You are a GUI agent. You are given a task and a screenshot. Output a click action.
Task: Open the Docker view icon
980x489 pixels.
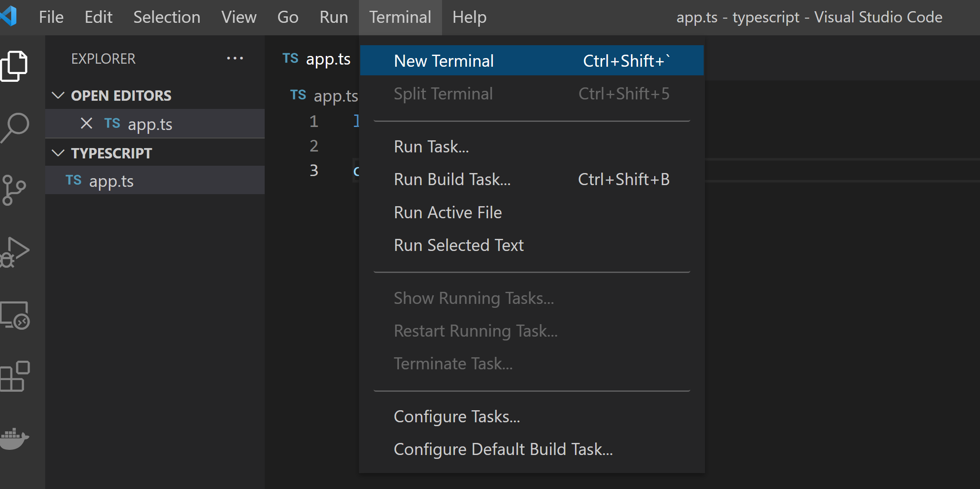[x=15, y=438]
